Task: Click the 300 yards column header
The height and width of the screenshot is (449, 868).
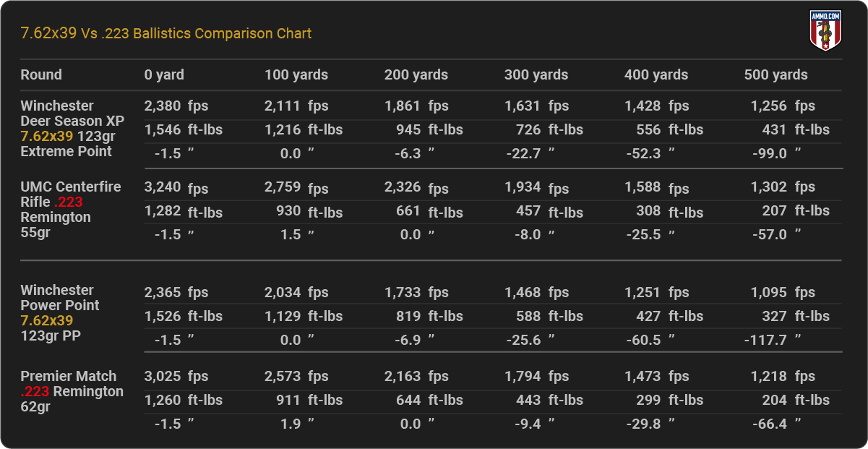Action: click(x=536, y=74)
